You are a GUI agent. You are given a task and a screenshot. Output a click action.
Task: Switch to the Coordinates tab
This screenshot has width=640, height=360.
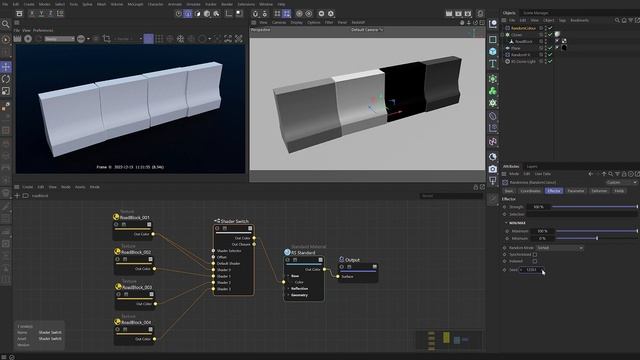tap(530, 191)
